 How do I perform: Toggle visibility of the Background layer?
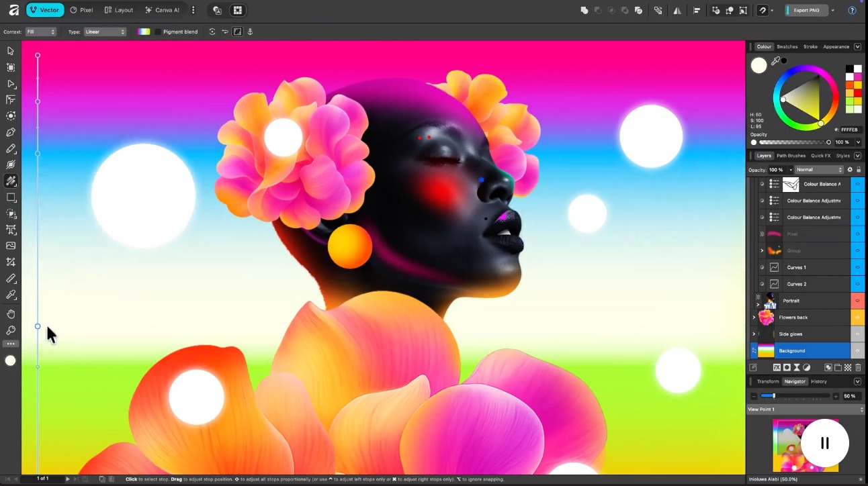pyautogui.click(x=858, y=350)
